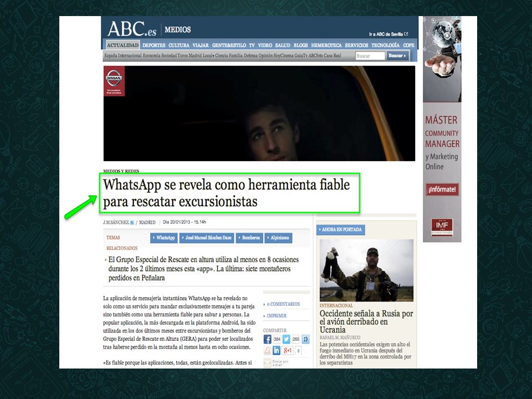Open the Madrid subsection link
The image size is (532, 399).
[x=195, y=55]
